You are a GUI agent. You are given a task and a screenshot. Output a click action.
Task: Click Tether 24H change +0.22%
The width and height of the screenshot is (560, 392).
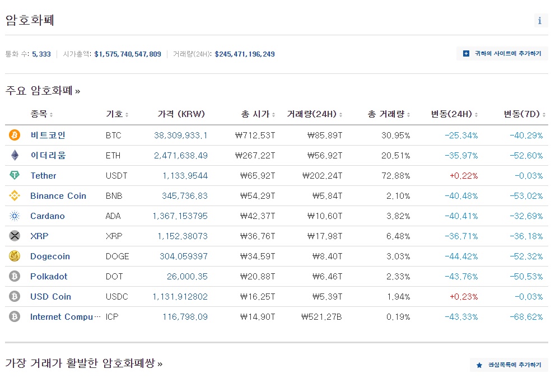click(x=464, y=176)
